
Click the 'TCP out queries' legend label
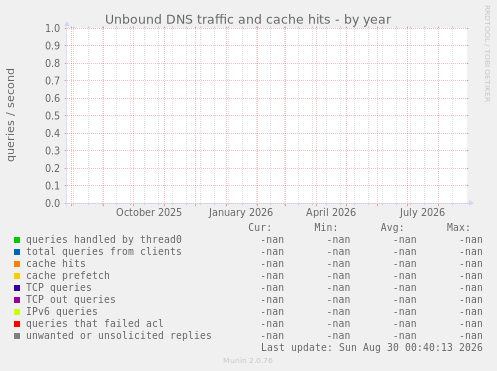pos(71,299)
